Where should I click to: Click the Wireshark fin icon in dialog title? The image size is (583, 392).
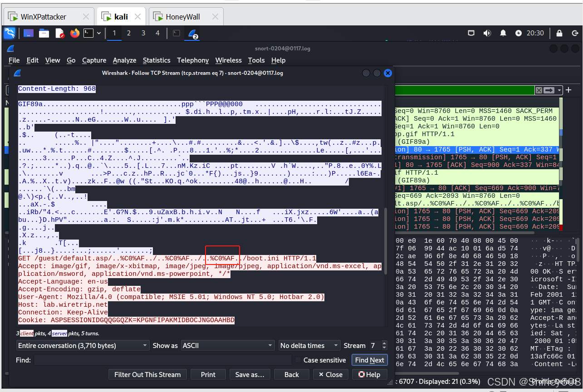click(x=17, y=73)
